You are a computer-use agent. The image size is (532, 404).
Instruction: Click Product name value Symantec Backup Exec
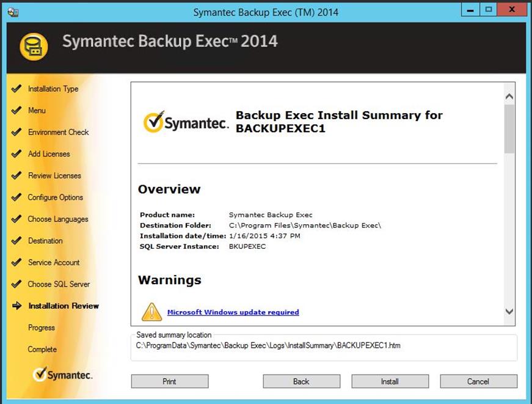point(271,215)
